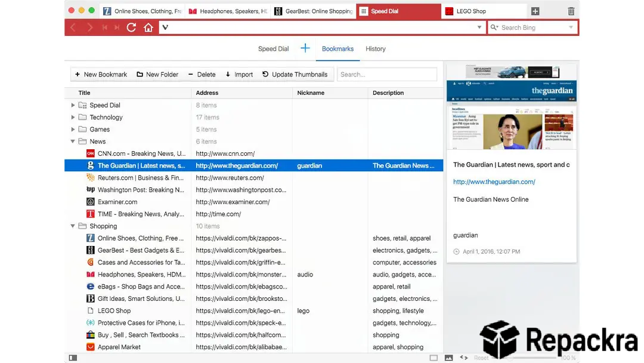644x363 pixels.
Task: Click the Import button
Action: pyautogui.click(x=239, y=75)
